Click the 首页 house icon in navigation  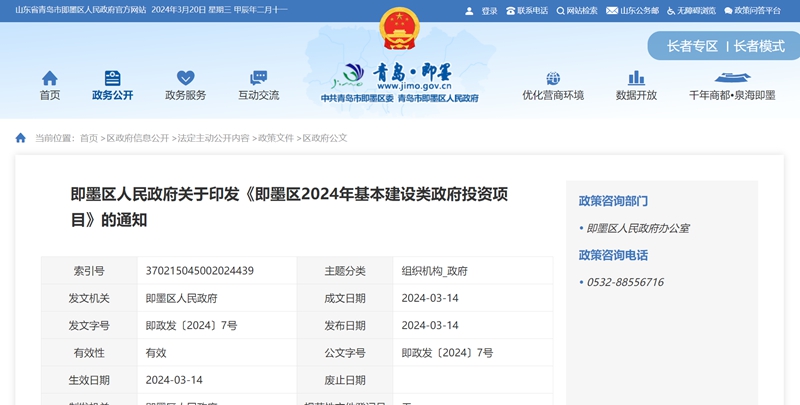pos(49,78)
